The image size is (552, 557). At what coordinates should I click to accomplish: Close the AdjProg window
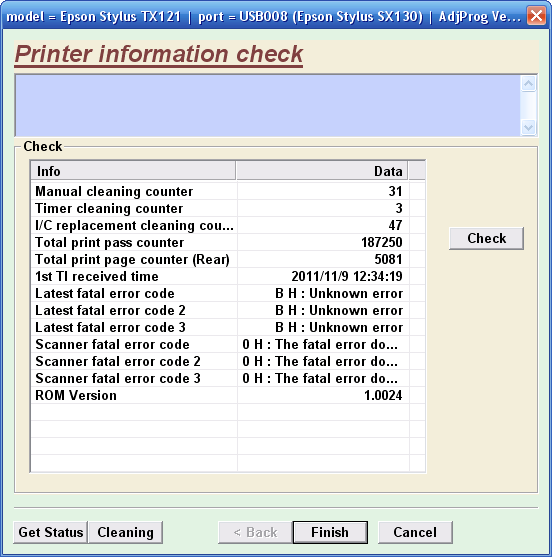[x=536, y=16]
